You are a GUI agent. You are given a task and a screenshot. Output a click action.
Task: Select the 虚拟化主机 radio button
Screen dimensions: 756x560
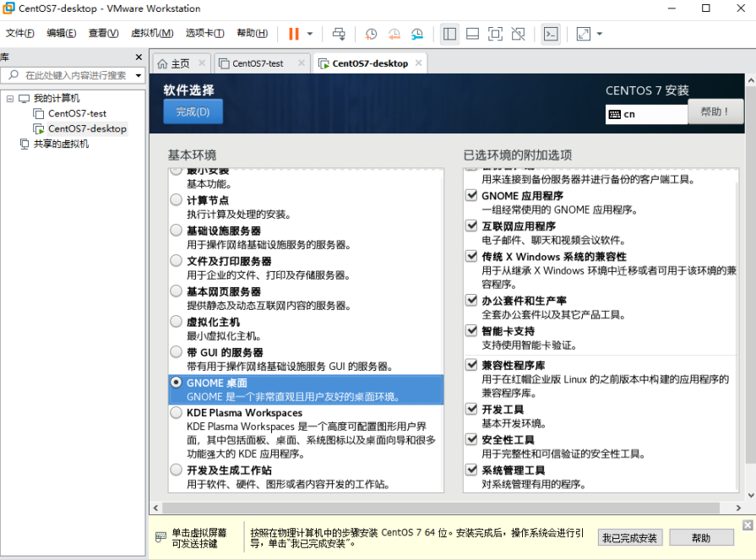pos(176,321)
